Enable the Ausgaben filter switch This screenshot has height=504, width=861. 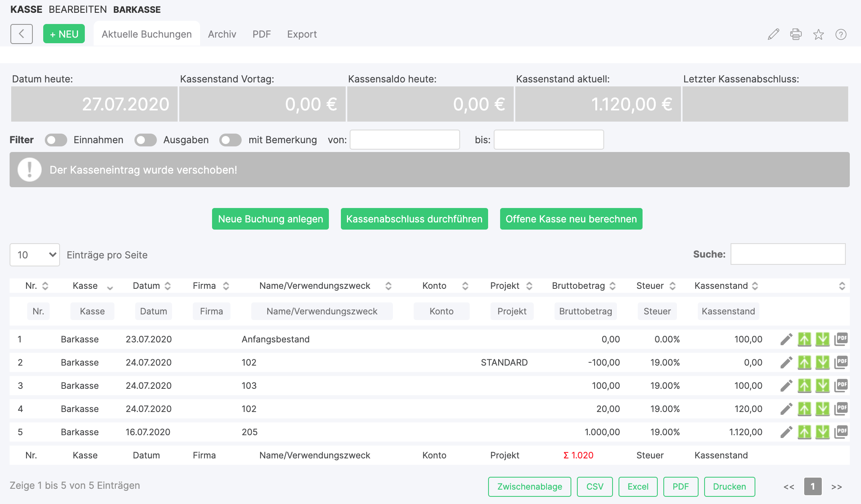(145, 140)
